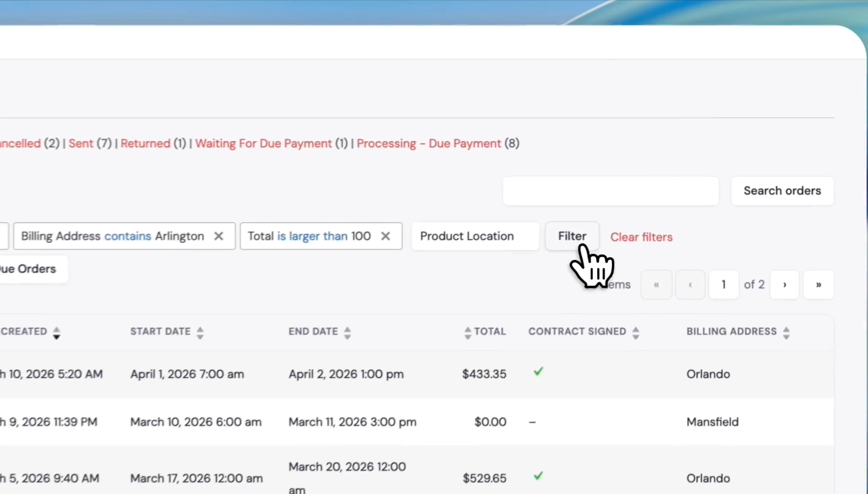
Task: Remove the Total is larger than 100 filter
Action: click(386, 236)
